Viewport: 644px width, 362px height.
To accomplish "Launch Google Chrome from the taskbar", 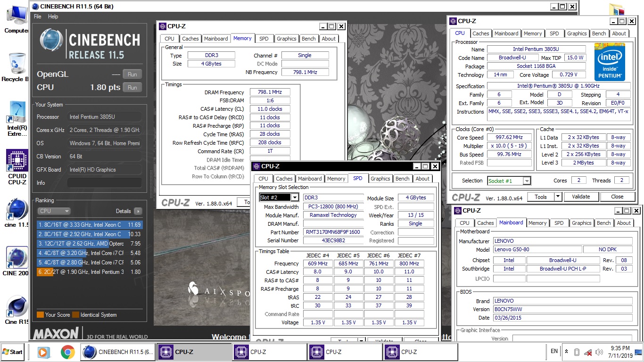I will pyautogui.click(x=67, y=352).
